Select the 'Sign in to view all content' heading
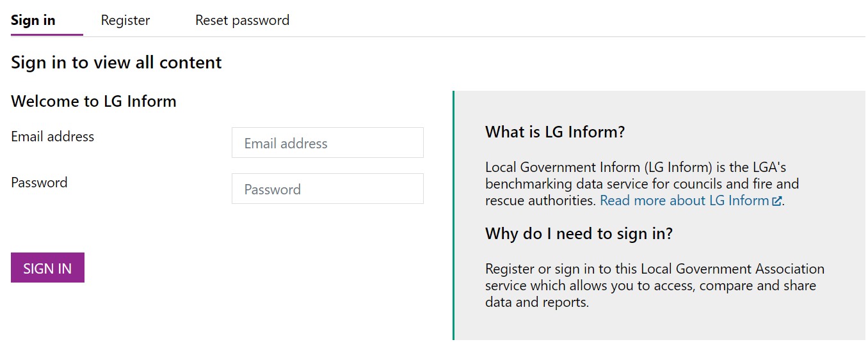The height and width of the screenshot is (342, 868). click(117, 63)
